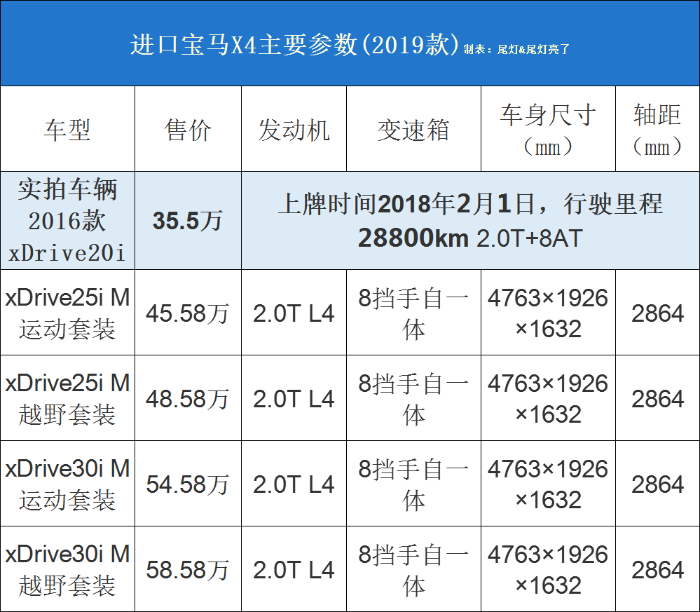The image size is (700, 612).
Task: Click the table title "进口宝马X4主要参数"
Action: (x=294, y=45)
